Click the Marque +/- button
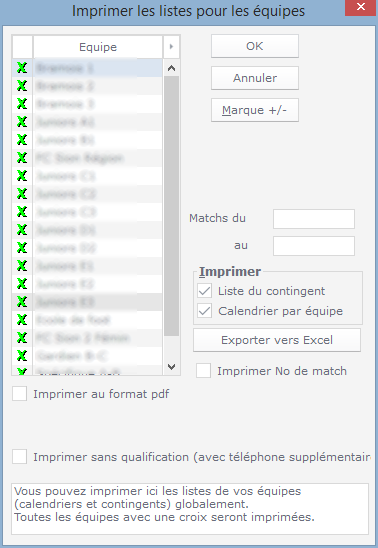The image size is (378, 548). coord(255,110)
